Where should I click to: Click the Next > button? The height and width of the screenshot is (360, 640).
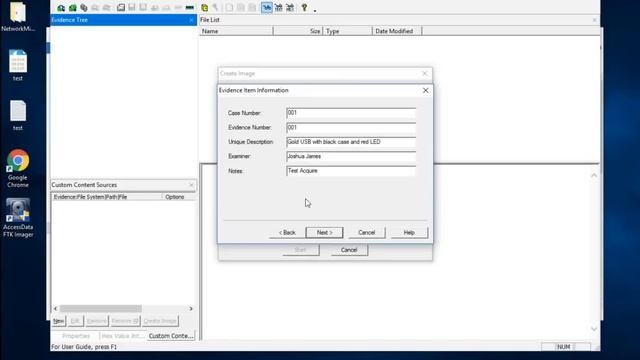(324, 232)
